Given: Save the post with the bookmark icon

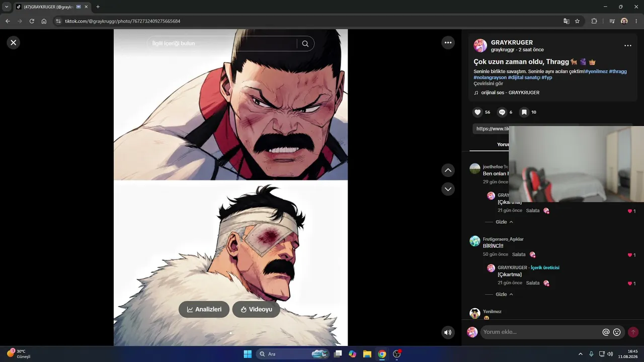Looking at the screenshot, I should (524, 112).
